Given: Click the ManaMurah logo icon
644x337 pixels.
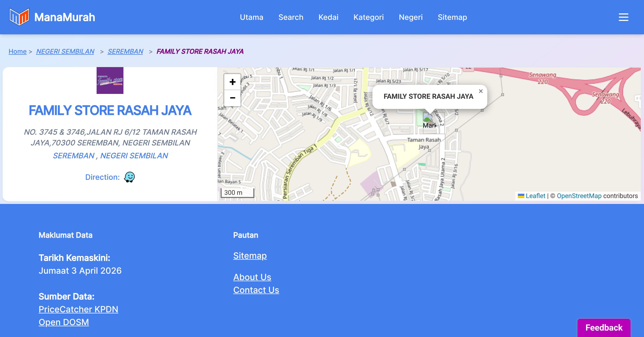Looking at the screenshot, I should 19,17.
